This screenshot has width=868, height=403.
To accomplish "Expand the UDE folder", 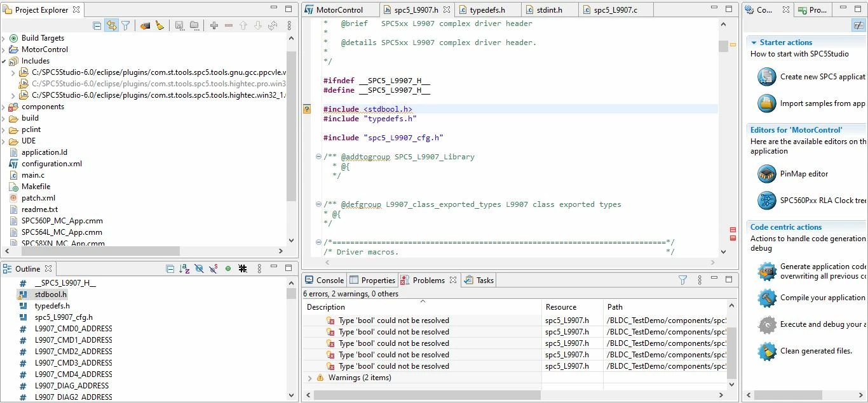I will point(4,141).
